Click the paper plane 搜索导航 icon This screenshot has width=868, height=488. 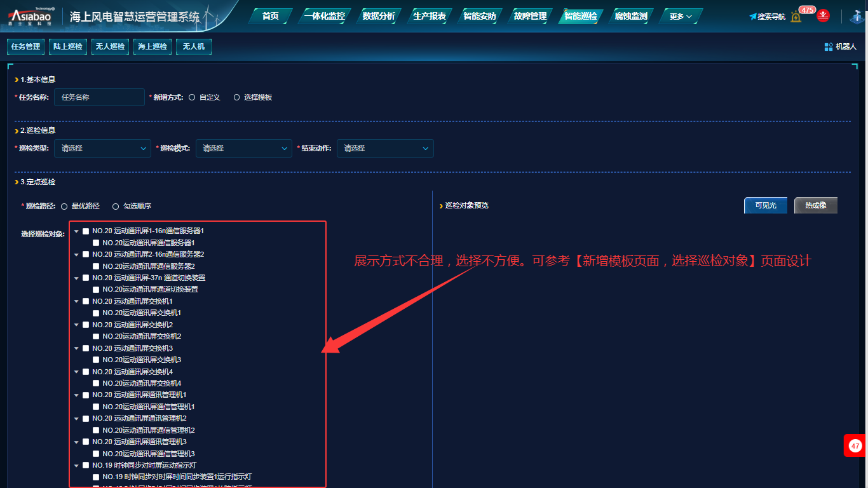(x=753, y=17)
